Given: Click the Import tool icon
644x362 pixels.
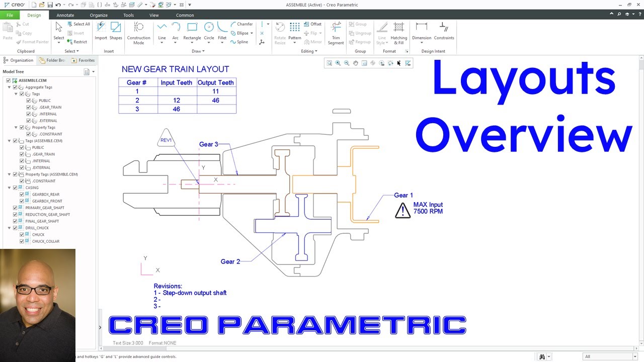Looking at the screenshot, I should (x=101, y=31).
